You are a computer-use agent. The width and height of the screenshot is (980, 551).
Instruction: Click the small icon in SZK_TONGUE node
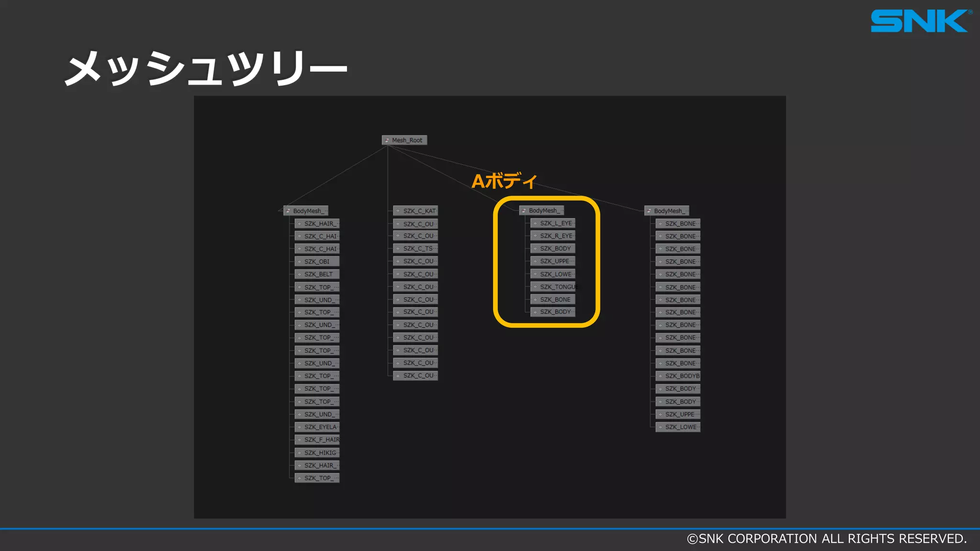pyautogui.click(x=535, y=287)
